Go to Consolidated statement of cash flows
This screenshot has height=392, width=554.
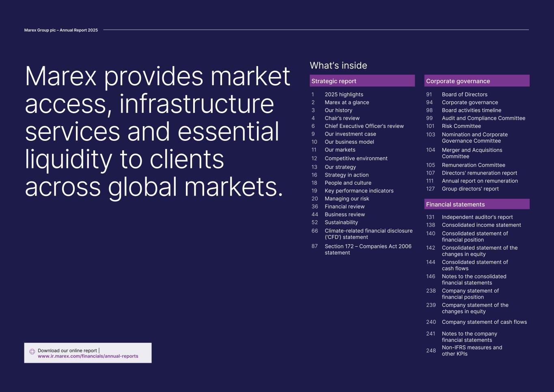(475, 265)
